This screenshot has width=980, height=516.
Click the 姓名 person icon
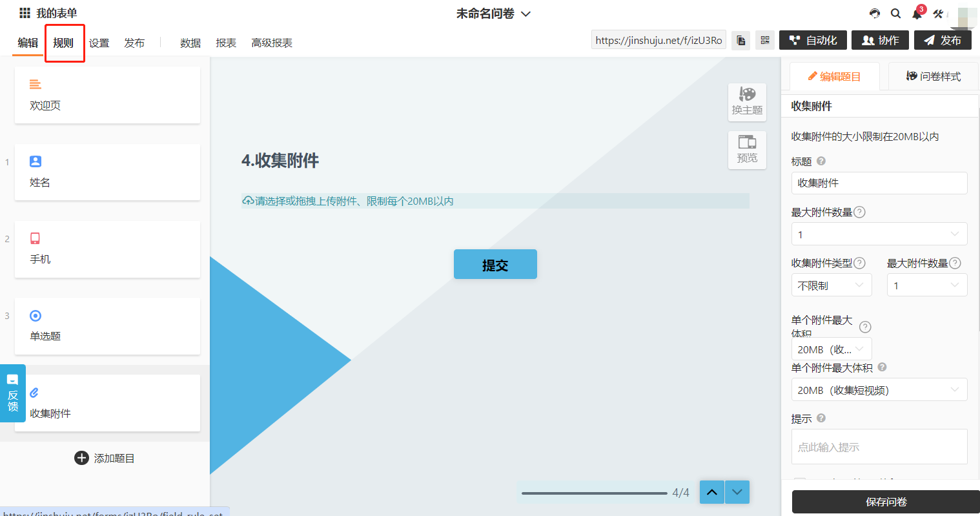click(x=36, y=161)
